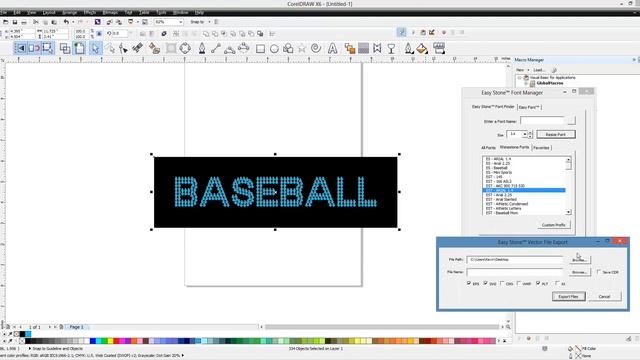This screenshot has height=360, width=640.
Task: Expand color palette flyout arrow
Action: tap(504, 341)
